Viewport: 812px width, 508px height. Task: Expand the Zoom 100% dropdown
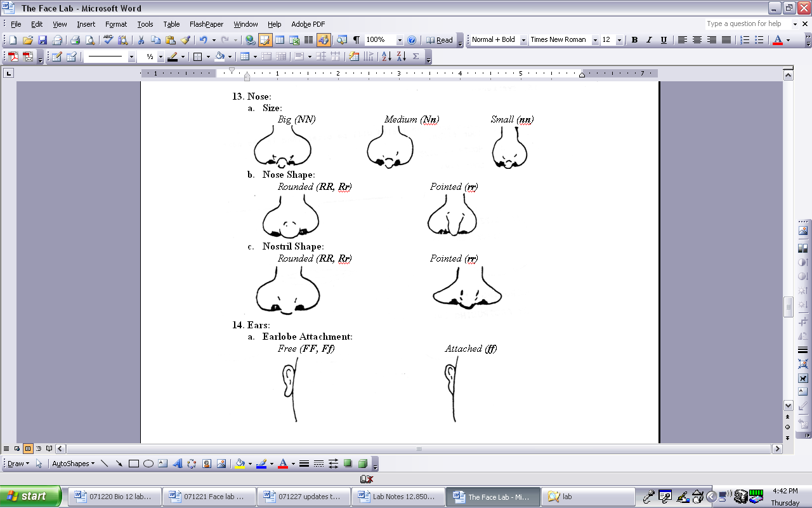tap(400, 40)
